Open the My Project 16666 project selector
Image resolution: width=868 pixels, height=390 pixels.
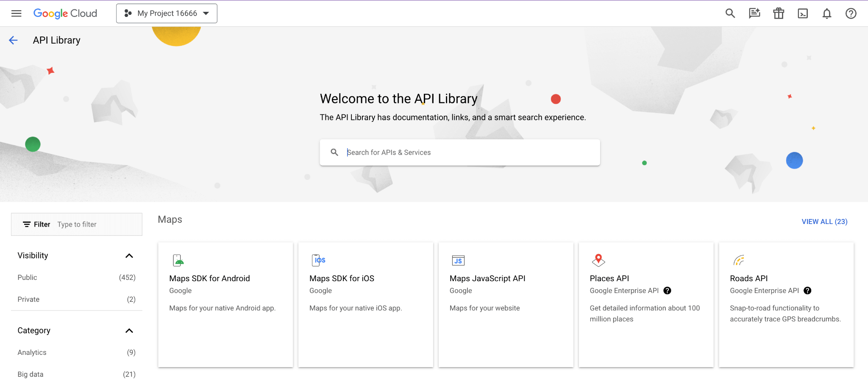[167, 14]
